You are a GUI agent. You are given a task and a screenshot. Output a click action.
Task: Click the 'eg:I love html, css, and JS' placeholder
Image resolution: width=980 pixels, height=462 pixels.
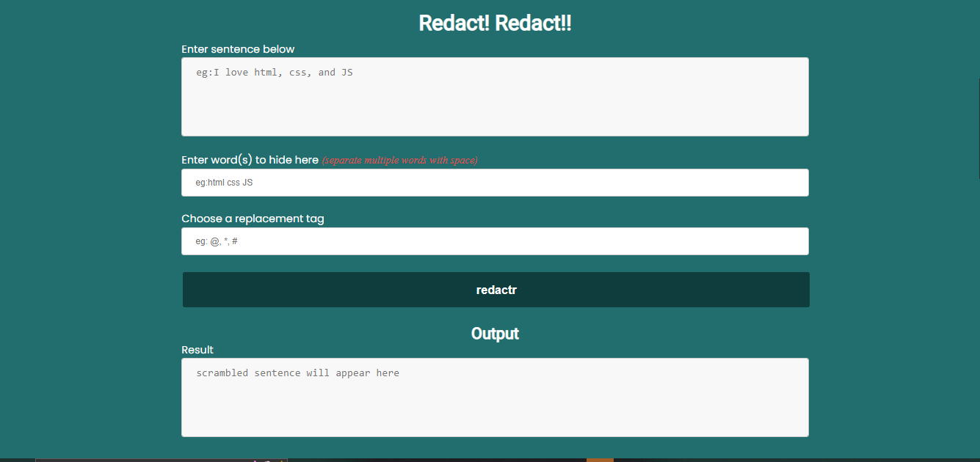274,73
